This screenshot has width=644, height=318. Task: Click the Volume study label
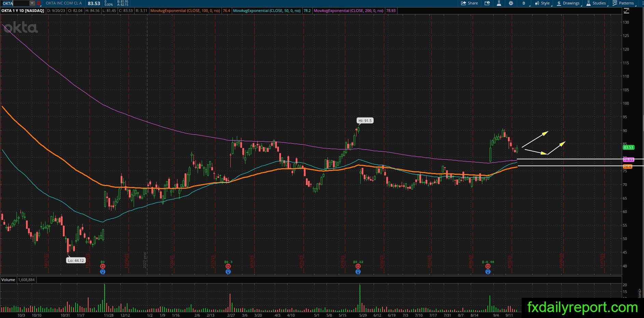(x=8, y=280)
